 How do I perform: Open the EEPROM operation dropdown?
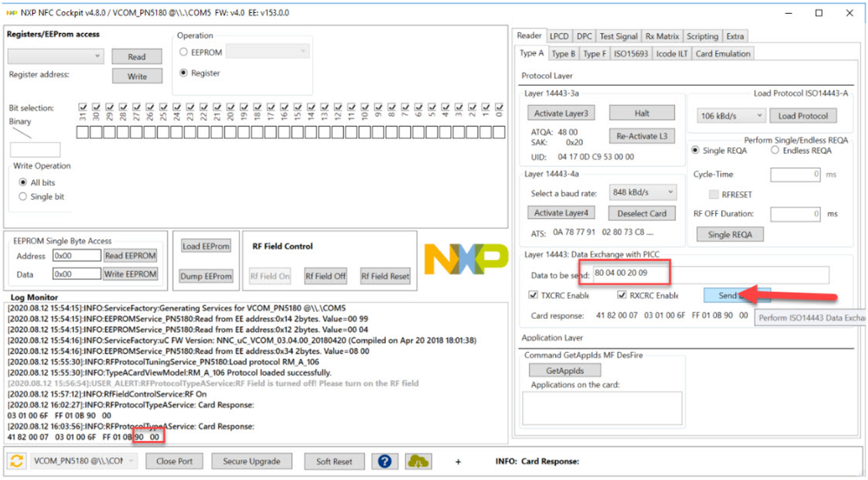(x=268, y=51)
